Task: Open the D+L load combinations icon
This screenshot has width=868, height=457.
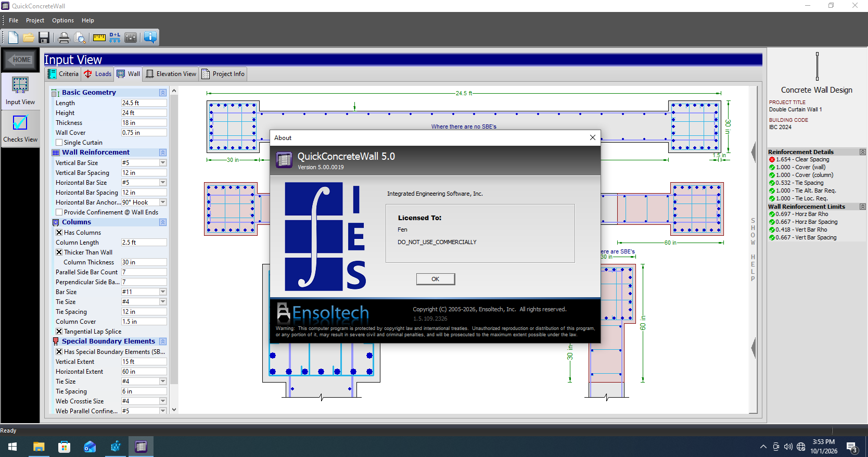Action: [115, 37]
